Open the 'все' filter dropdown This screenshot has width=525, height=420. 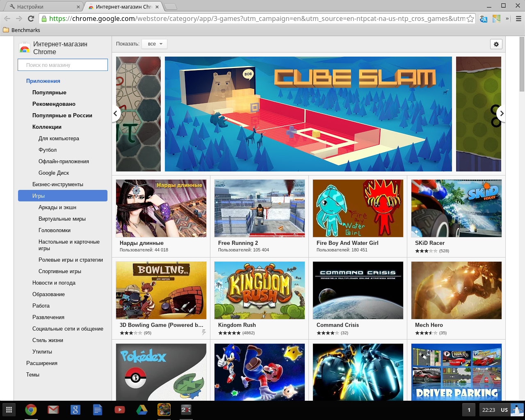click(154, 44)
